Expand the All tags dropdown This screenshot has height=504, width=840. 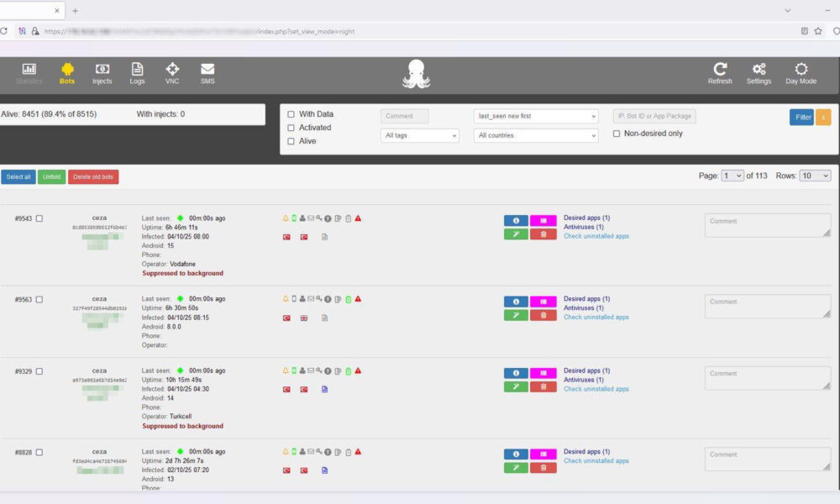420,135
